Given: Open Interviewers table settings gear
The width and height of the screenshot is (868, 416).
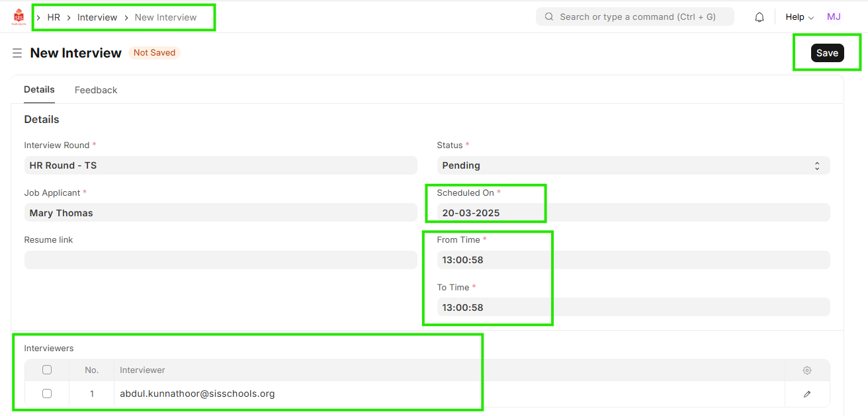Looking at the screenshot, I should pos(806,370).
